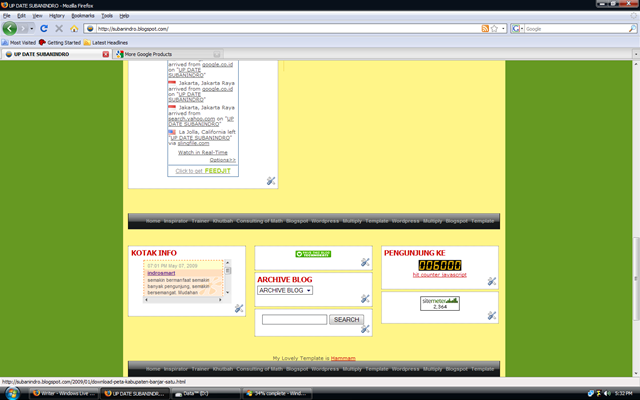Click the search magnifier icon in Google box

(x=632, y=29)
